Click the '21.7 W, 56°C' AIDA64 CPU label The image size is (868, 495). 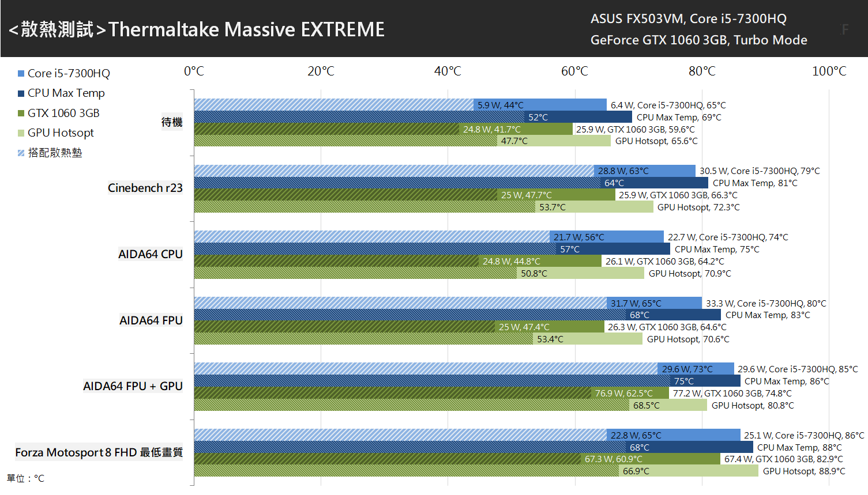[x=579, y=237]
